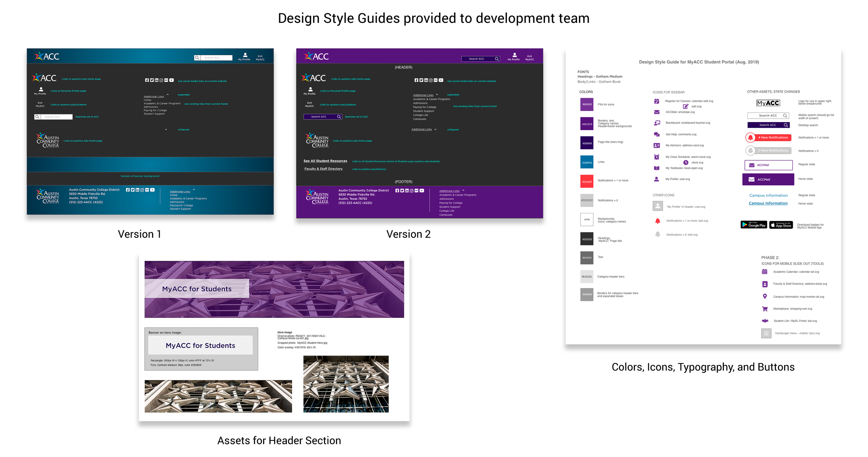Click See All Student Resources link

(325, 161)
